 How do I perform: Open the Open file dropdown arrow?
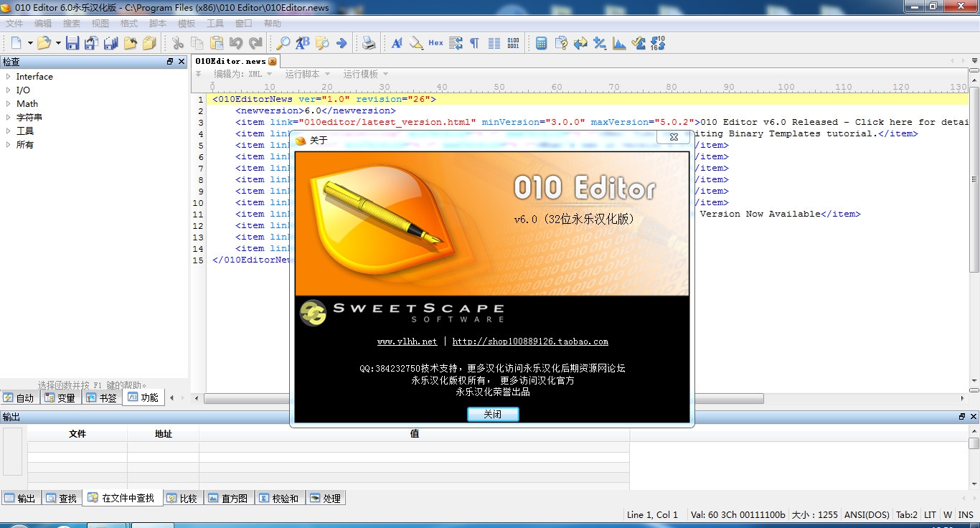point(58,44)
